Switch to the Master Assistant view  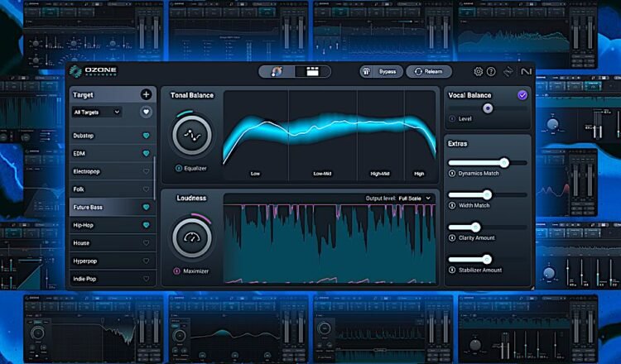click(x=277, y=72)
